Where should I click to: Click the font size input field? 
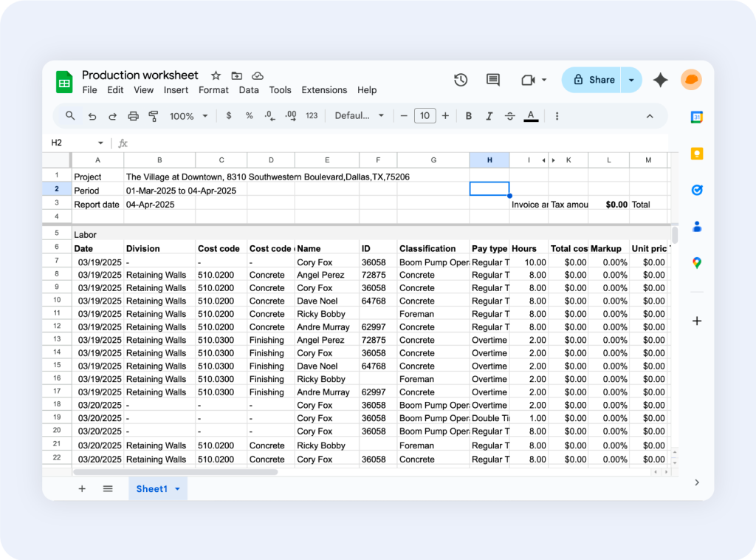coord(425,116)
